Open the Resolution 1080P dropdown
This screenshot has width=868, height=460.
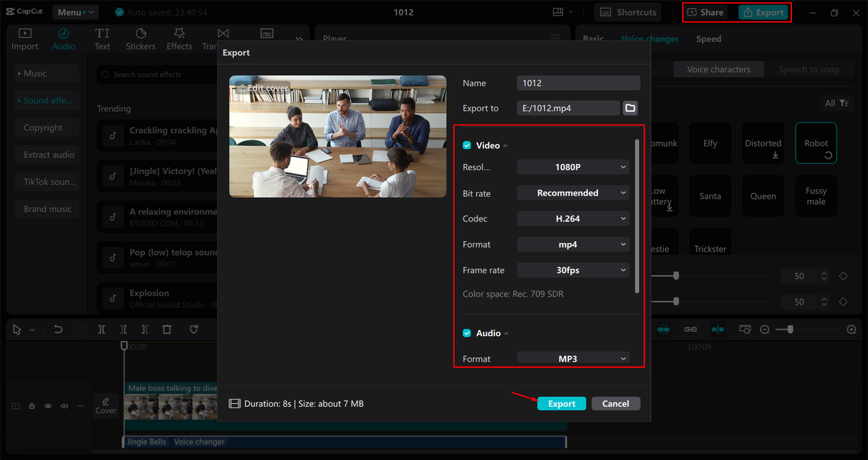(573, 167)
